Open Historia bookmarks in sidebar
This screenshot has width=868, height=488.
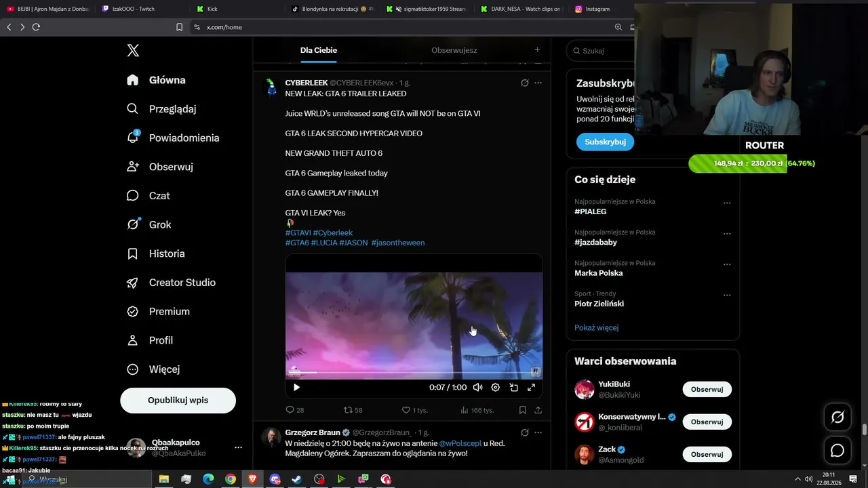click(155, 253)
